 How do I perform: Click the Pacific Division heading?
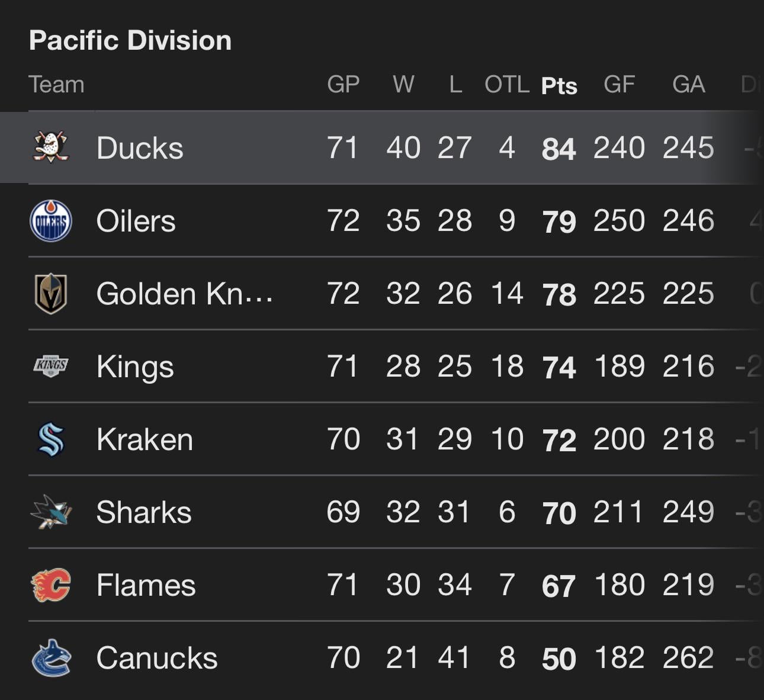(130, 40)
